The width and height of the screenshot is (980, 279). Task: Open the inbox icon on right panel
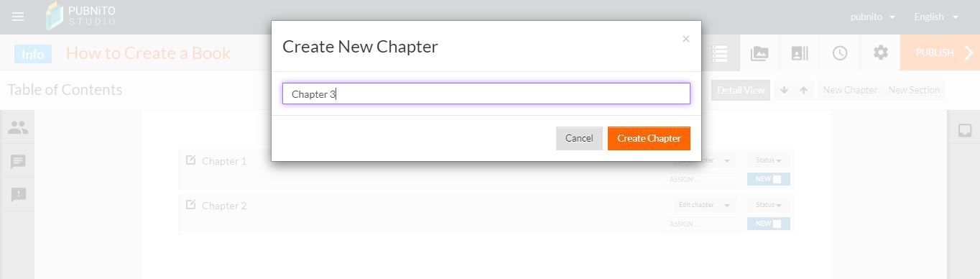[965, 130]
